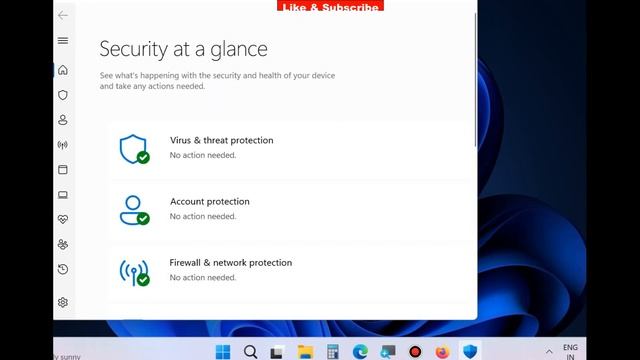Image resolution: width=640 pixels, height=360 pixels.
Task: Open taskbar Search
Action: point(250,351)
